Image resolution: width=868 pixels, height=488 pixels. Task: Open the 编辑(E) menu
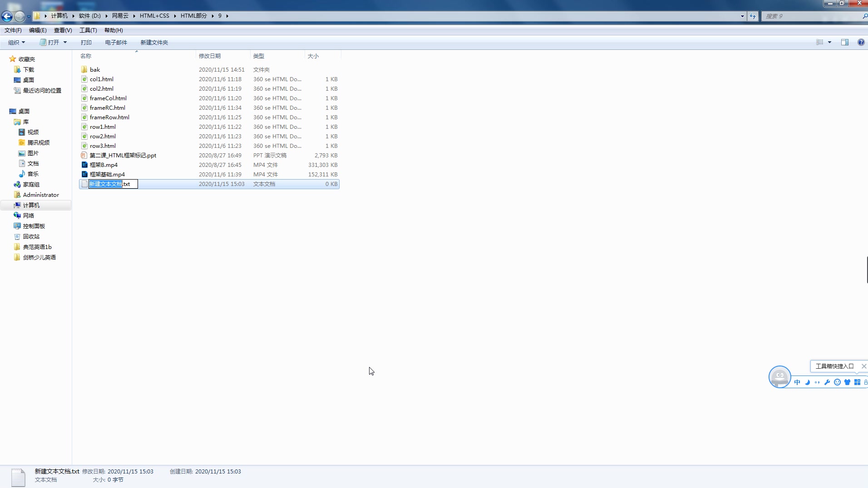click(x=38, y=30)
